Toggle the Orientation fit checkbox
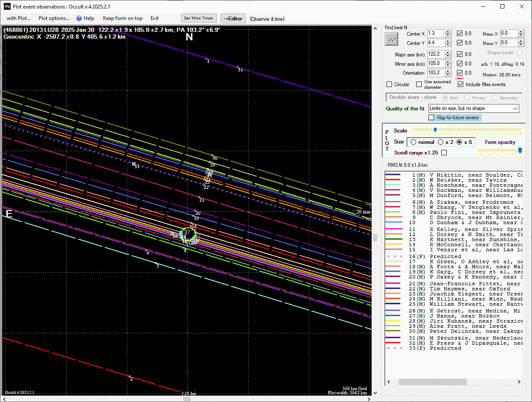This screenshot has width=532, height=402. pyautogui.click(x=460, y=73)
